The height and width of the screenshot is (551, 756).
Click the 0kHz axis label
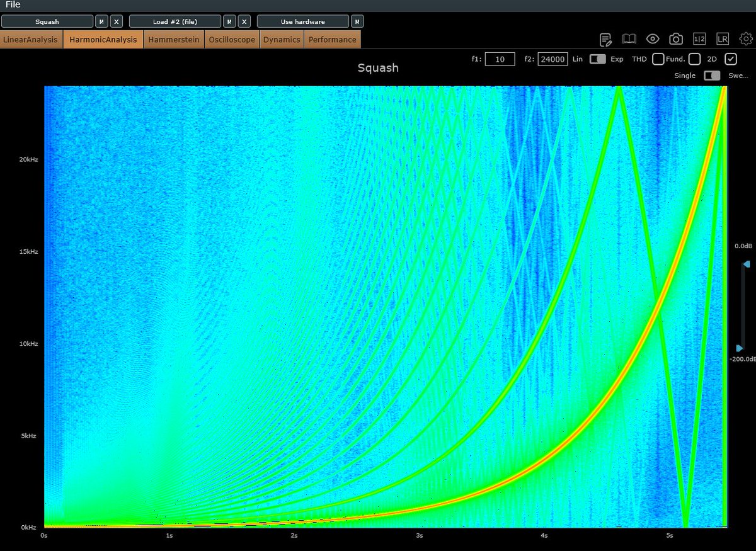click(x=30, y=527)
